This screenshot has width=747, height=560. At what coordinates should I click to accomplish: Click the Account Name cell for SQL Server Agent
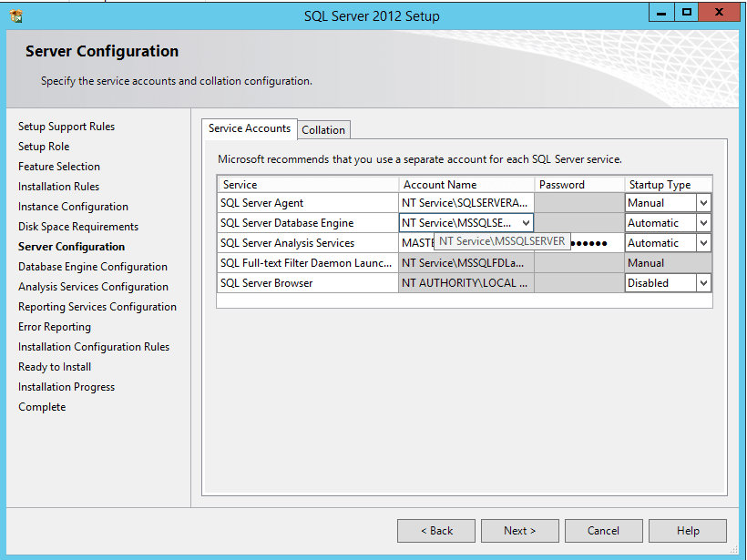466,202
